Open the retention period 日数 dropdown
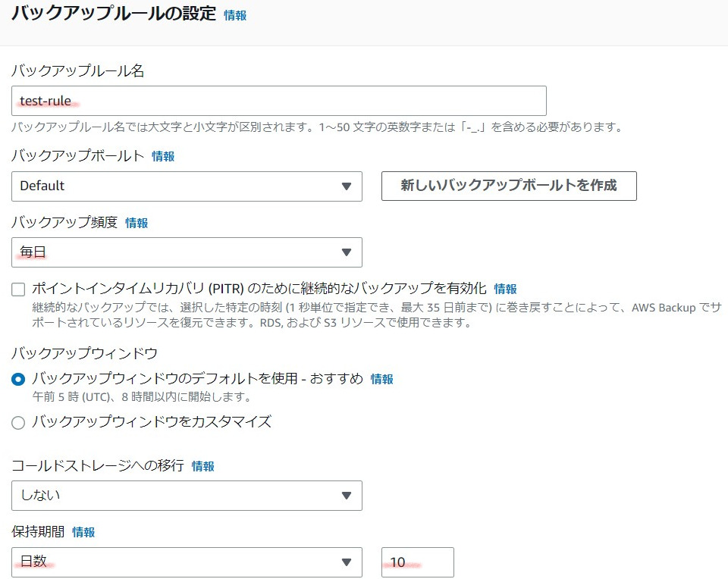This screenshot has height=579, width=728. click(187, 562)
